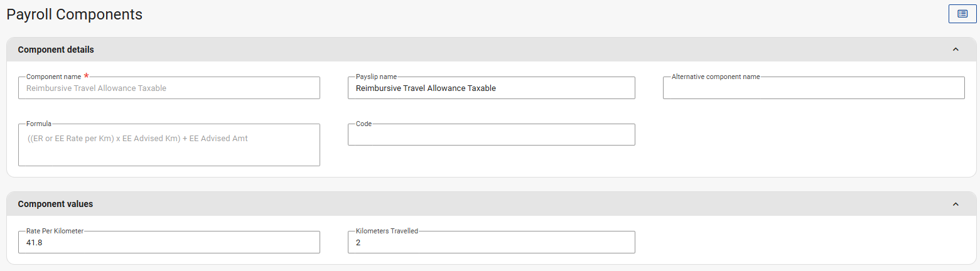The width and height of the screenshot is (980, 271).
Task: Click the Component details header title
Action: [x=56, y=50]
